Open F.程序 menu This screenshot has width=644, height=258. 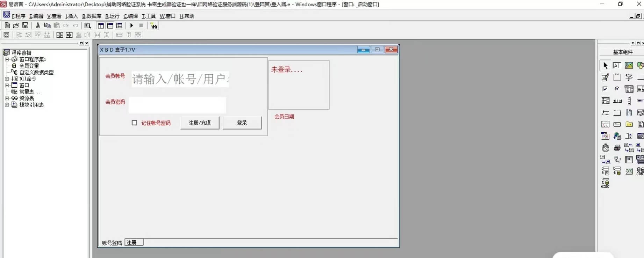19,16
